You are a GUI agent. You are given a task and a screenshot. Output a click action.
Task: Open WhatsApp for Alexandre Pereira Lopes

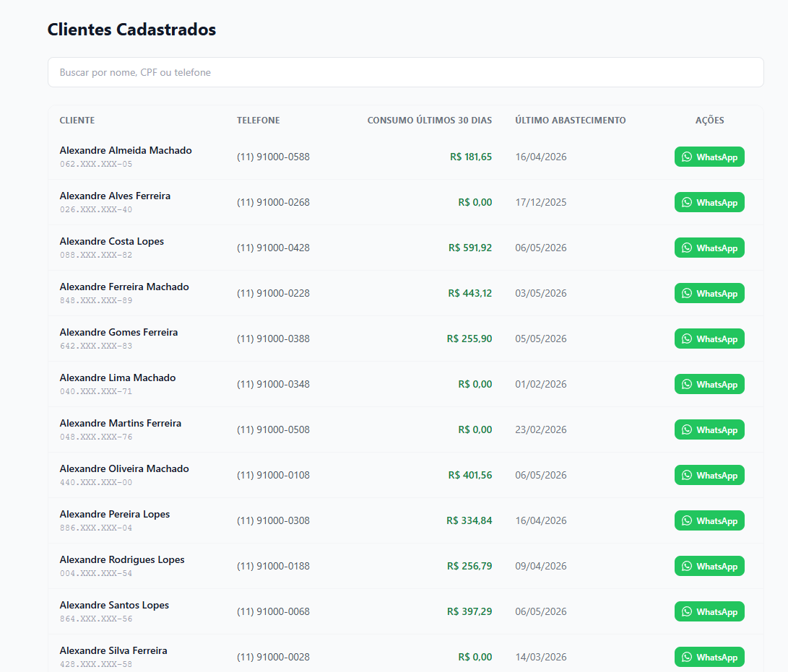click(709, 520)
